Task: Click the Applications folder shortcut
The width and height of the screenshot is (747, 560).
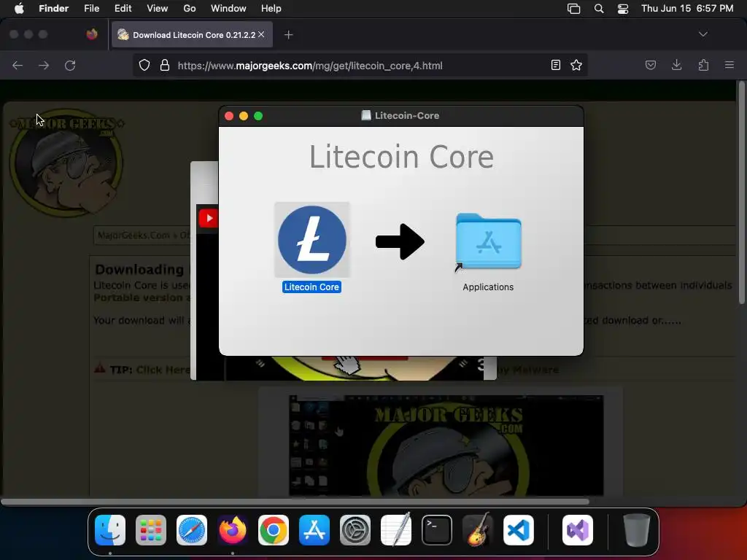Action: 488,242
